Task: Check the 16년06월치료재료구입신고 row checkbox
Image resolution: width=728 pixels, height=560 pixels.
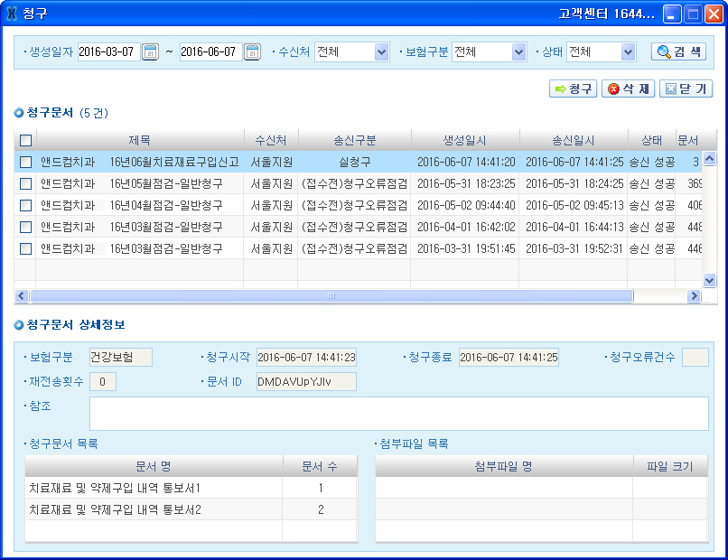Action: (x=25, y=162)
